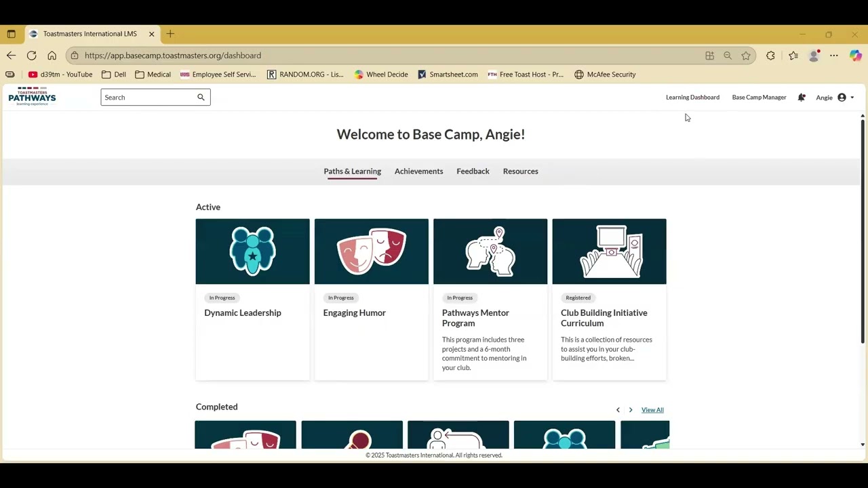Image resolution: width=868 pixels, height=488 pixels.
Task: Open the Dell bookmarks folder
Action: pyautogui.click(x=114, y=75)
